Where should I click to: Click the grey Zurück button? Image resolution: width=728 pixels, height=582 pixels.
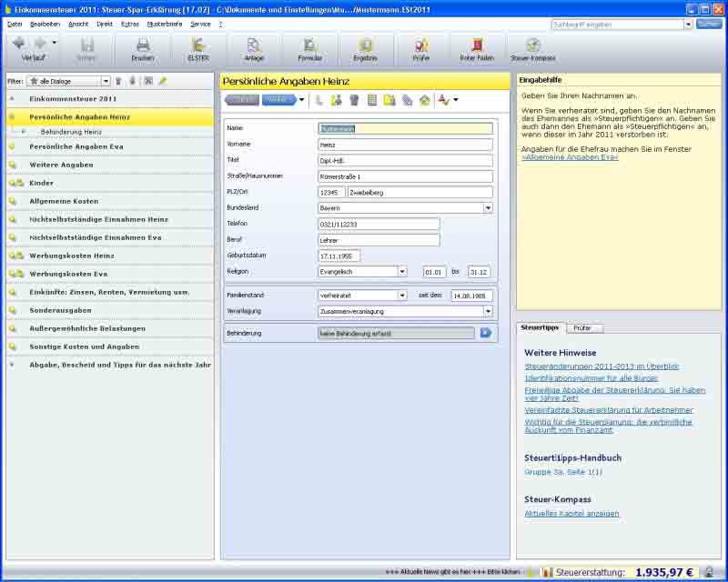tap(242, 100)
